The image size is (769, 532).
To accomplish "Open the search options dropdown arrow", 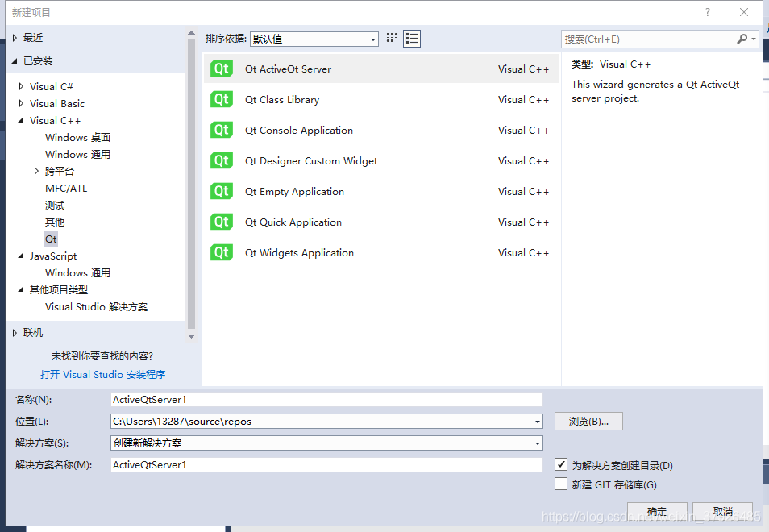I will pyautogui.click(x=754, y=39).
